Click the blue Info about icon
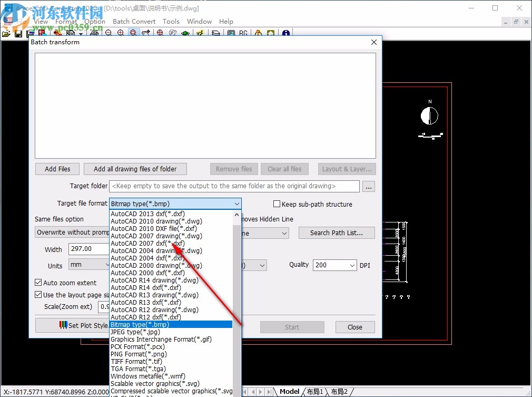The image size is (532, 397). 285,33
